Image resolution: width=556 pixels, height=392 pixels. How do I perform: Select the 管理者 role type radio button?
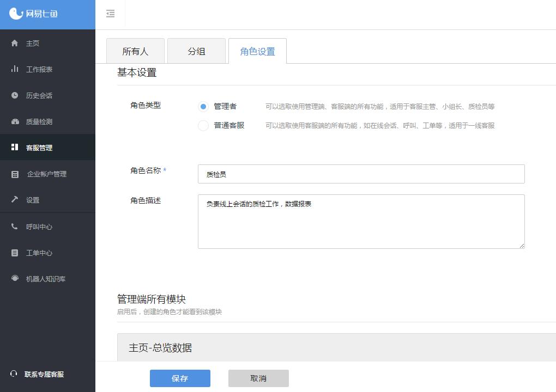coord(203,106)
